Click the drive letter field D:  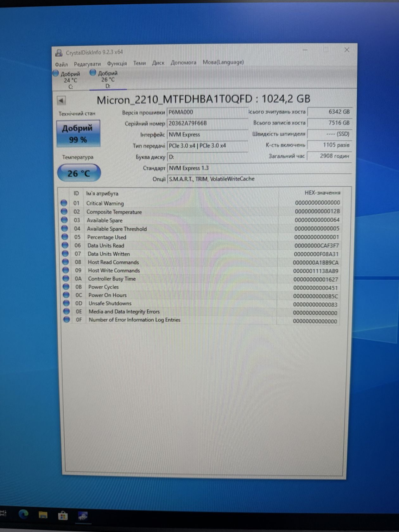(x=207, y=157)
